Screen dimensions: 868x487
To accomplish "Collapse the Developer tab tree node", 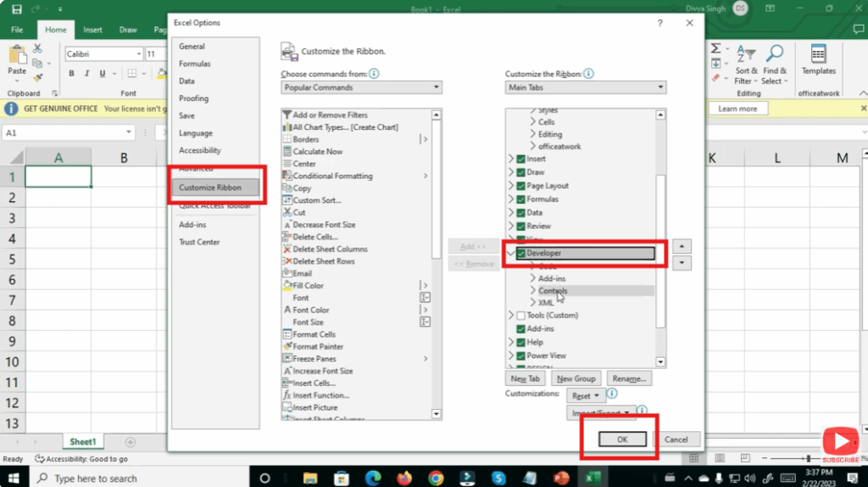I will click(511, 253).
